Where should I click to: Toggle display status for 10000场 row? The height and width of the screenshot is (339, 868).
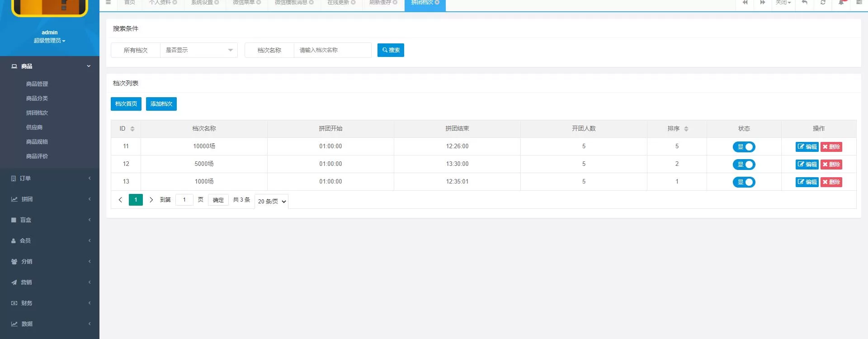pos(744,147)
